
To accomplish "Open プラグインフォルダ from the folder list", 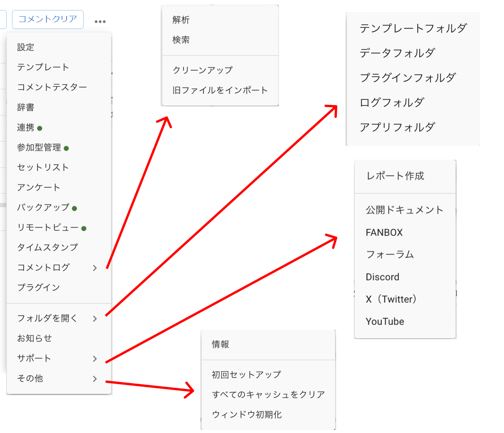I will [408, 78].
